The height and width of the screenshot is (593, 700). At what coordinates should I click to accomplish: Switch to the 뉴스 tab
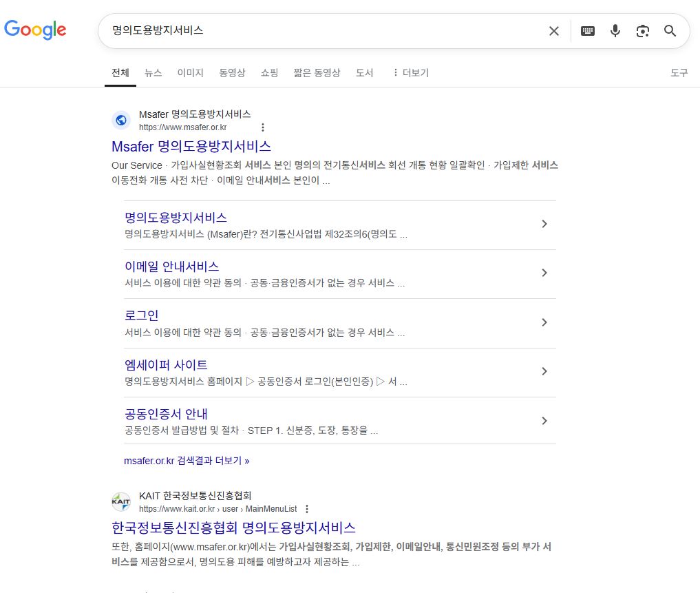(x=153, y=72)
